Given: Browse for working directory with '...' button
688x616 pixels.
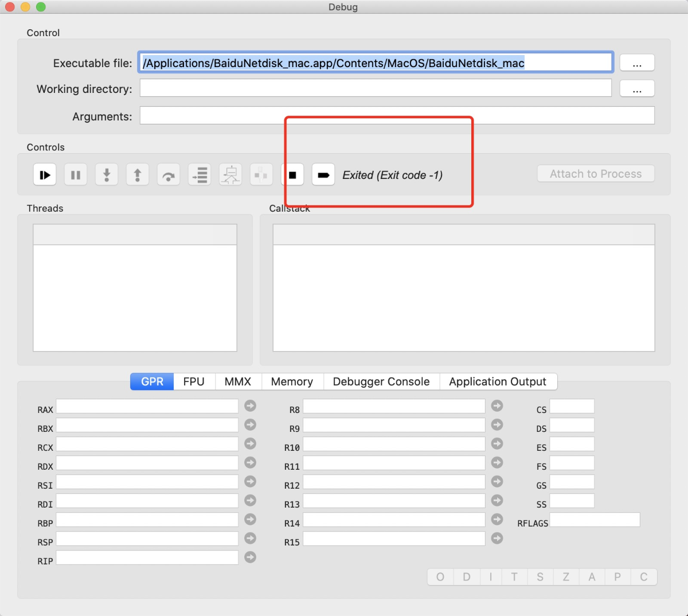Looking at the screenshot, I should (637, 88).
